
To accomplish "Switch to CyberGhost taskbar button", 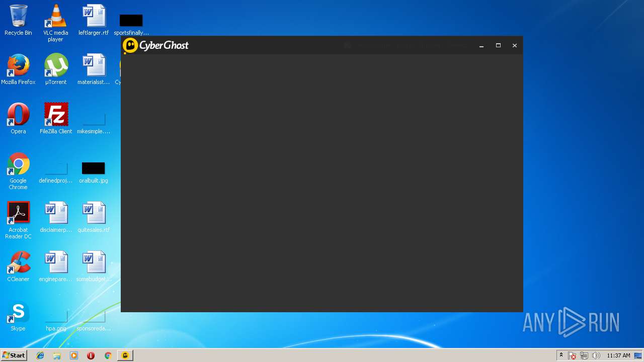I will click(x=125, y=355).
